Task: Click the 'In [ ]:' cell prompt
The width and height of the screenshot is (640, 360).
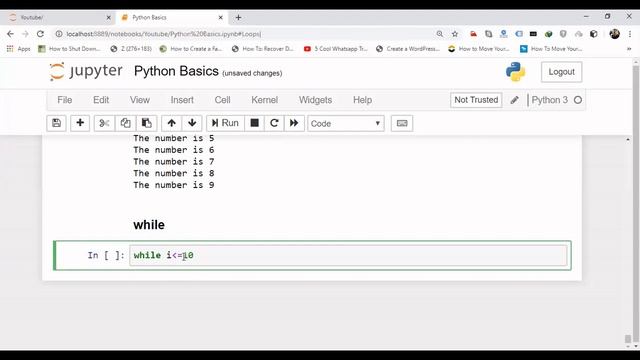Action: (106, 256)
